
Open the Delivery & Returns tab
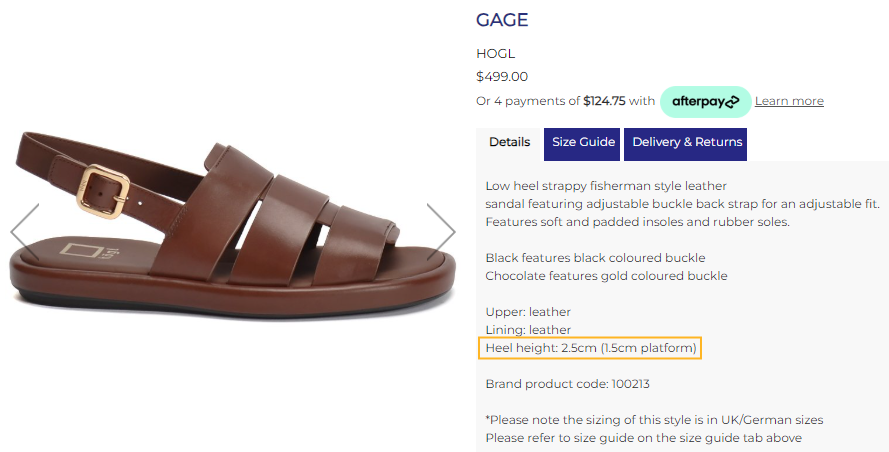(685, 144)
